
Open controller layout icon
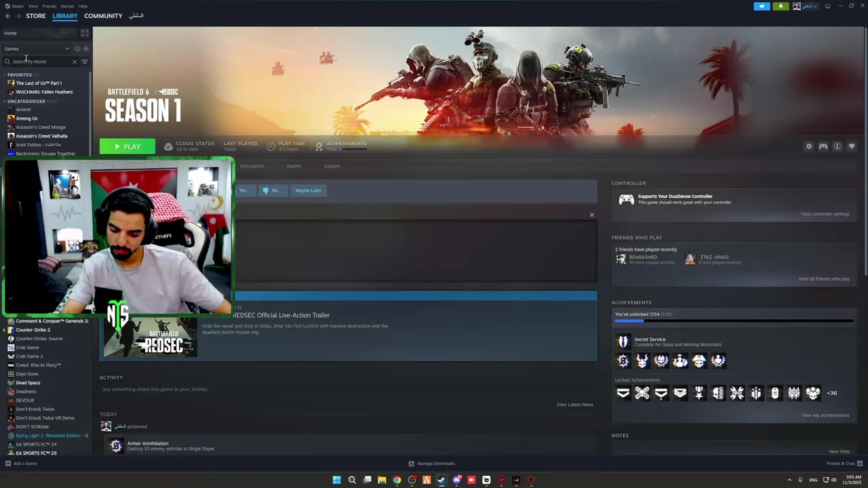pyautogui.click(x=823, y=146)
